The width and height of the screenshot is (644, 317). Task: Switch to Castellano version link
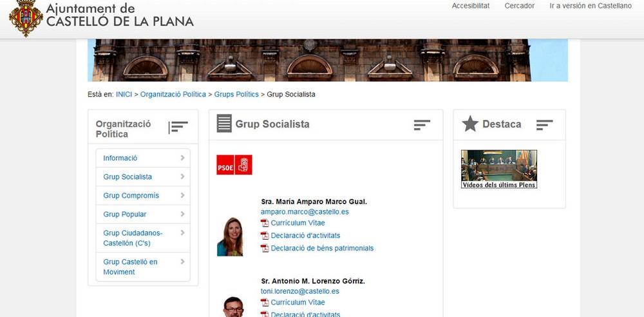(591, 6)
